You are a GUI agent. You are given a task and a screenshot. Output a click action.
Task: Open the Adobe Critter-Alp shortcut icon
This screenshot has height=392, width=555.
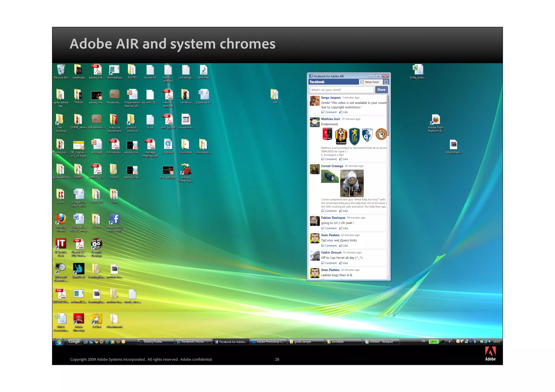[x=186, y=173]
